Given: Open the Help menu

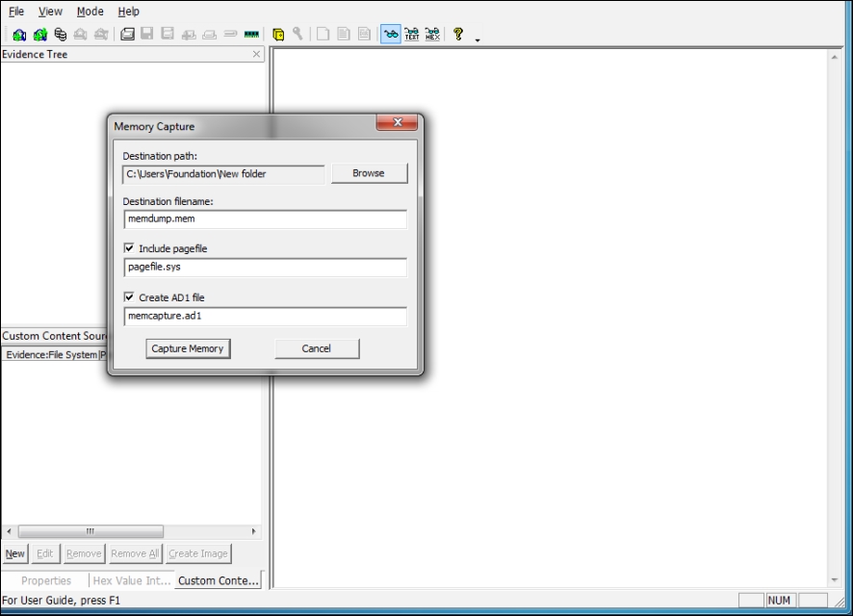Looking at the screenshot, I should click(128, 12).
